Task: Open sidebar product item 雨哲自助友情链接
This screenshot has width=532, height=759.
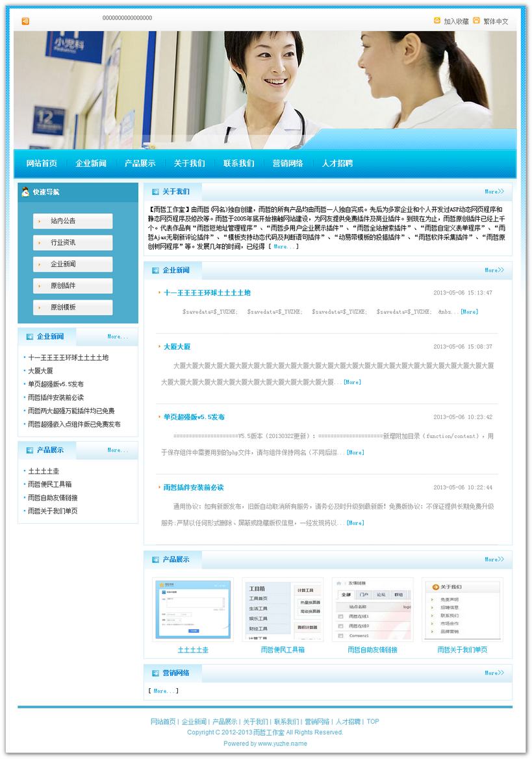Action: (53, 498)
